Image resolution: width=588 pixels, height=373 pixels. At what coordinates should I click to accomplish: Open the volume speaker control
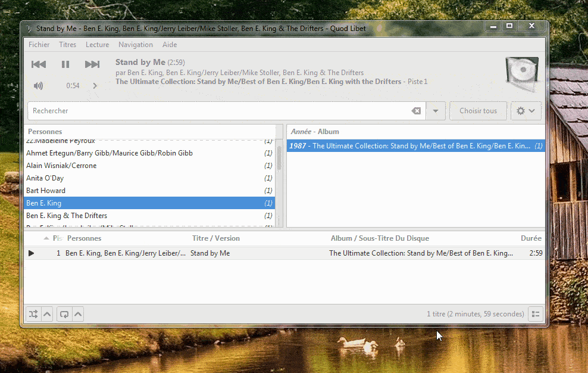tap(38, 86)
